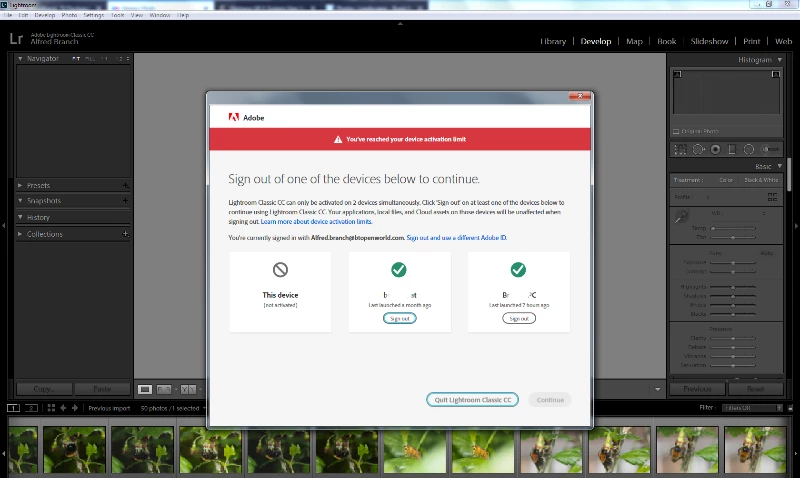Go back with the filmstrip left arrow

point(63,408)
